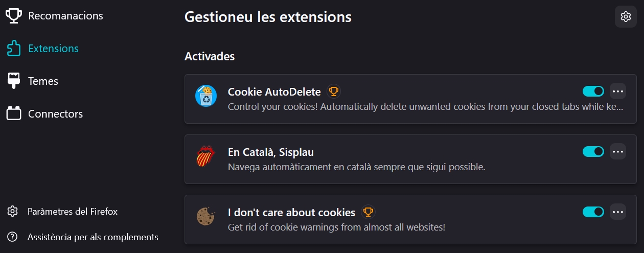This screenshot has width=644, height=253.
Task: Click the I don't care about cookies icon
Action: [x=206, y=217]
